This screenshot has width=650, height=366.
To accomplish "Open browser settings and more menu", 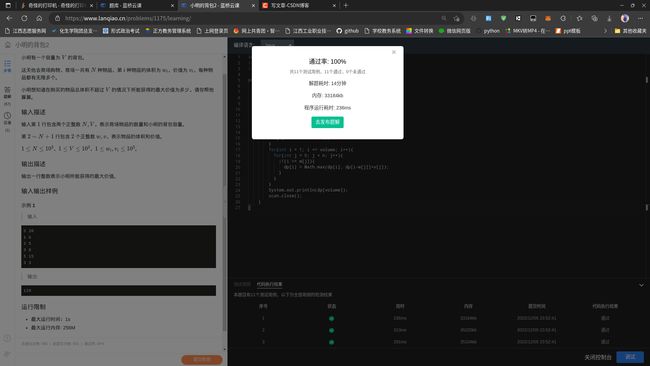I will (640, 18).
